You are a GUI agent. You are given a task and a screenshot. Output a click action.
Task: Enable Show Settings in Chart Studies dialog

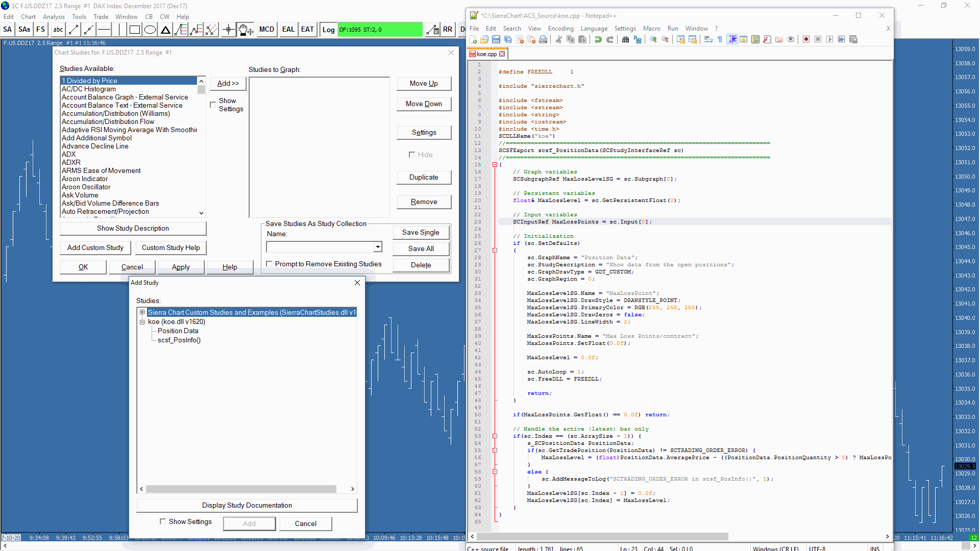[213, 105]
